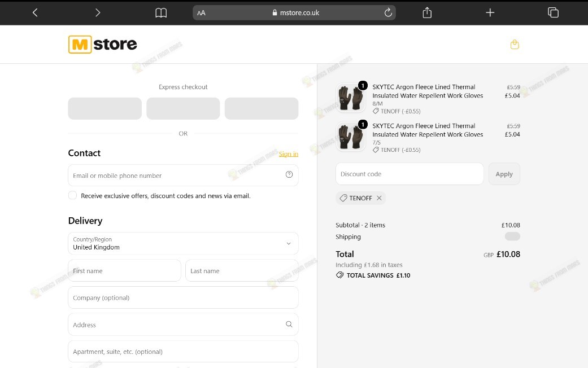Screen dimensions: 588x368
Task: Click the third express checkout placeholder button
Action: (x=262, y=108)
